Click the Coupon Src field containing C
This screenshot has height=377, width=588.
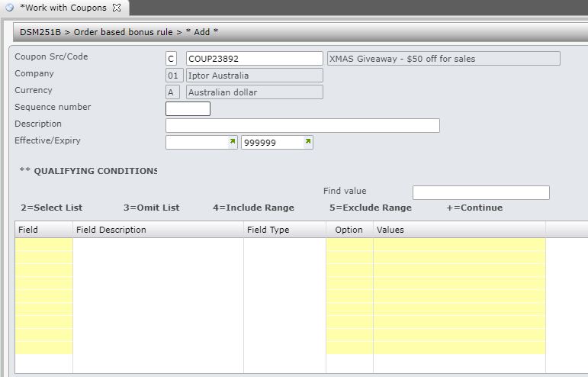[173, 59]
